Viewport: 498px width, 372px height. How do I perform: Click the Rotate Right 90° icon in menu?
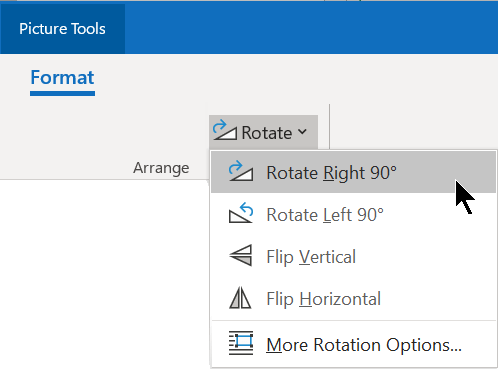241,171
